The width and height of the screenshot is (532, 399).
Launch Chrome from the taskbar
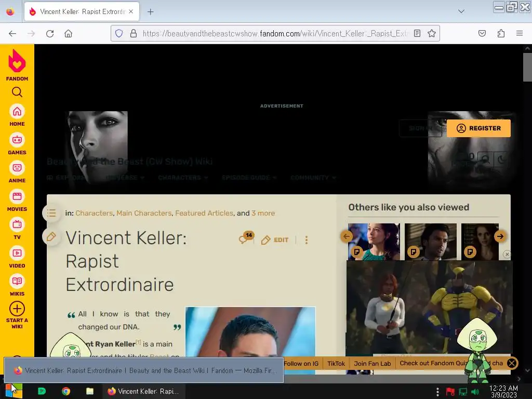[66, 391]
